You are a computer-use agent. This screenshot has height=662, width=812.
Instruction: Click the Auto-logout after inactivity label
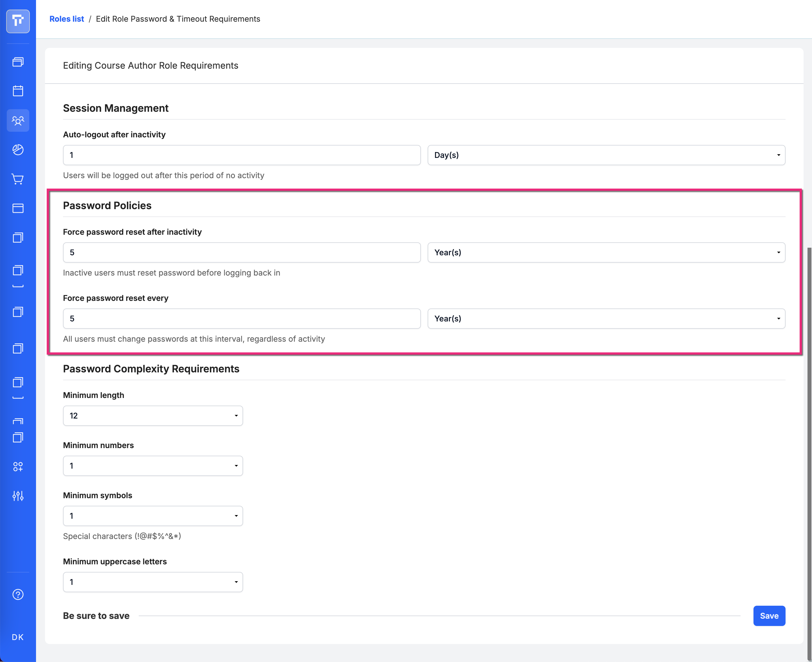pyautogui.click(x=114, y=135)
